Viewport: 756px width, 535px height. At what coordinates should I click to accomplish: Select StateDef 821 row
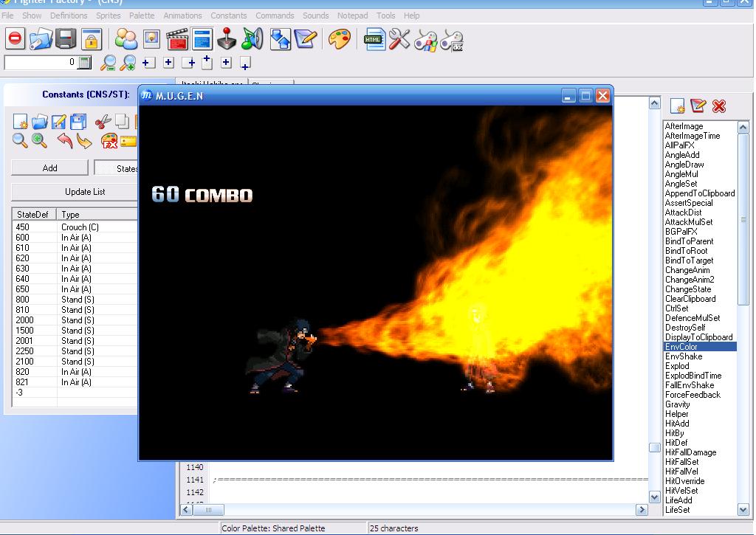pos(75,382)
